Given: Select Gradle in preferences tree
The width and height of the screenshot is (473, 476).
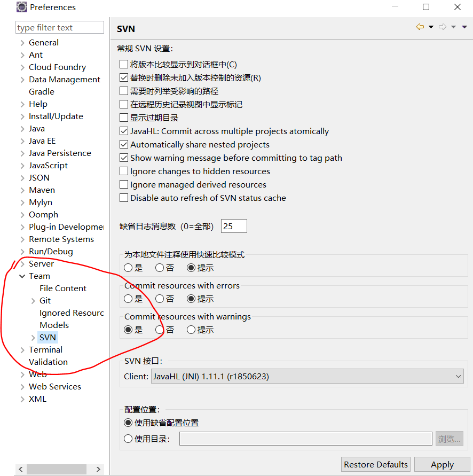Looking at the screenshot, I should [42, 92].
